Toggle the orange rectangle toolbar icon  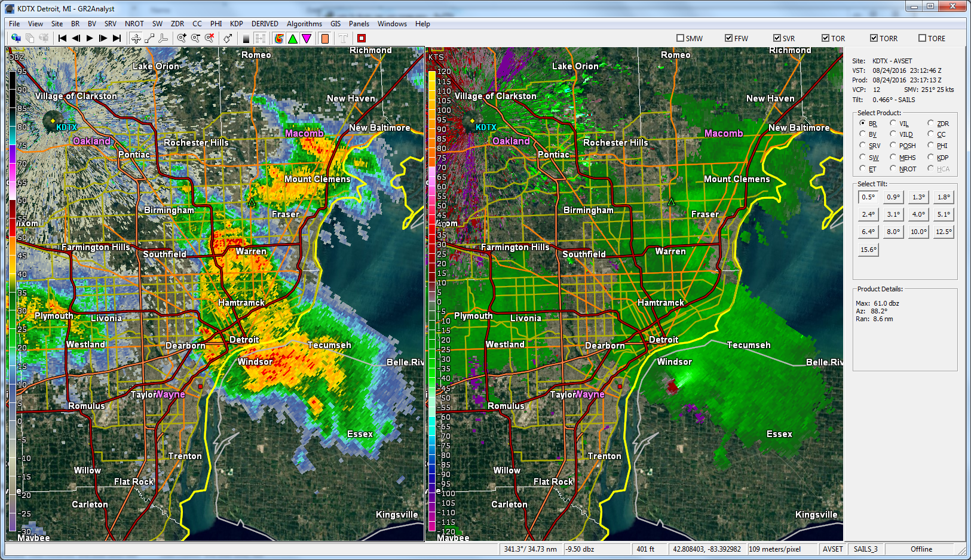coord(325,38)
